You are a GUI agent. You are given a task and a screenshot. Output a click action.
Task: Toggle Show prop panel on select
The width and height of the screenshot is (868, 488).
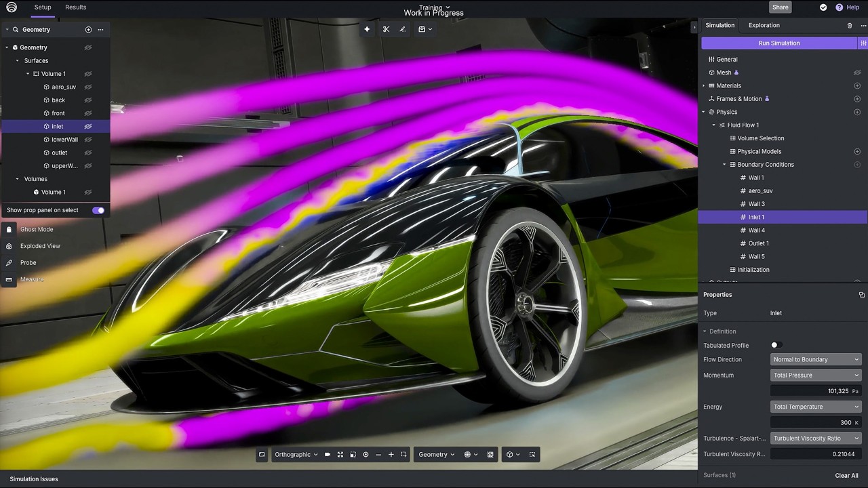point(98,210)
